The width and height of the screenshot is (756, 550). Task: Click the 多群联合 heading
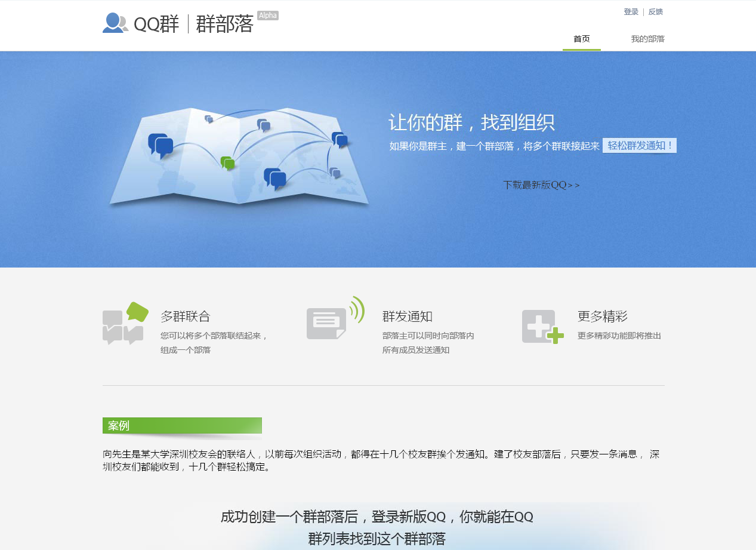(186, 317)
